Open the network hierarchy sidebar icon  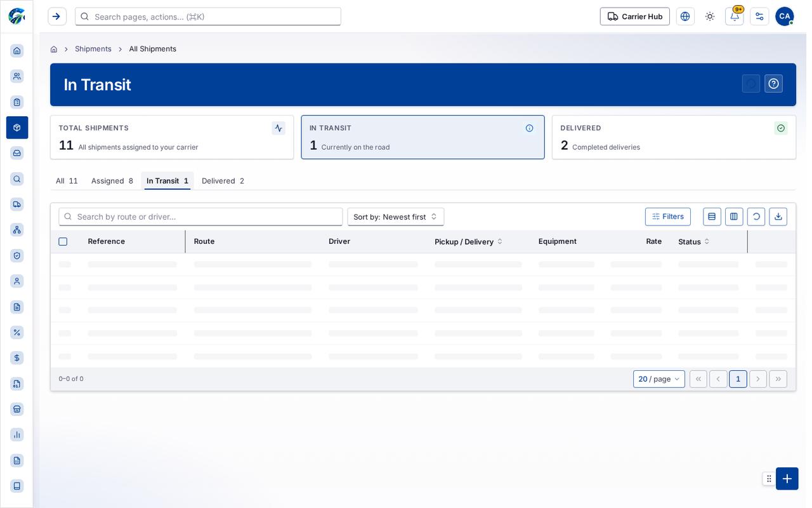(17, 230)
